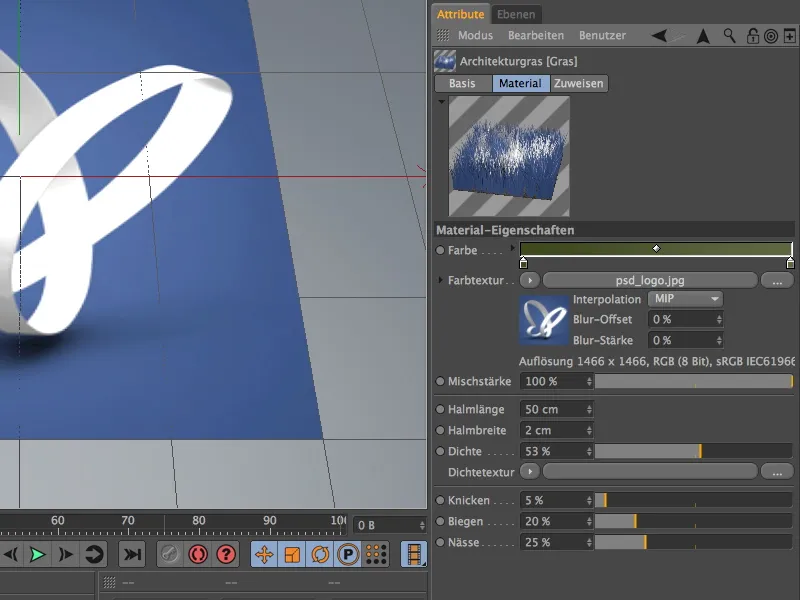800x600 pixels.
Task: Toggle the Halmlänge animation dot
Action: 441,410
